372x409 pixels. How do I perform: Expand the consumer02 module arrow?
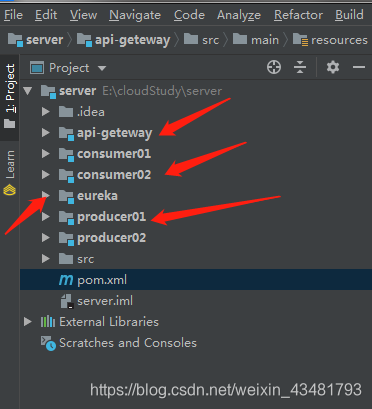click(x=46, y=175)
